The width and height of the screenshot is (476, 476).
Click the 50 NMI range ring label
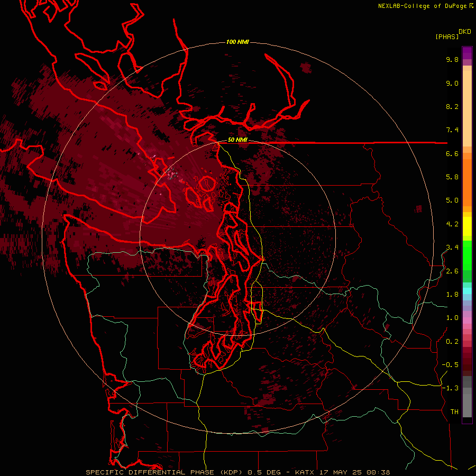(237, 140)
